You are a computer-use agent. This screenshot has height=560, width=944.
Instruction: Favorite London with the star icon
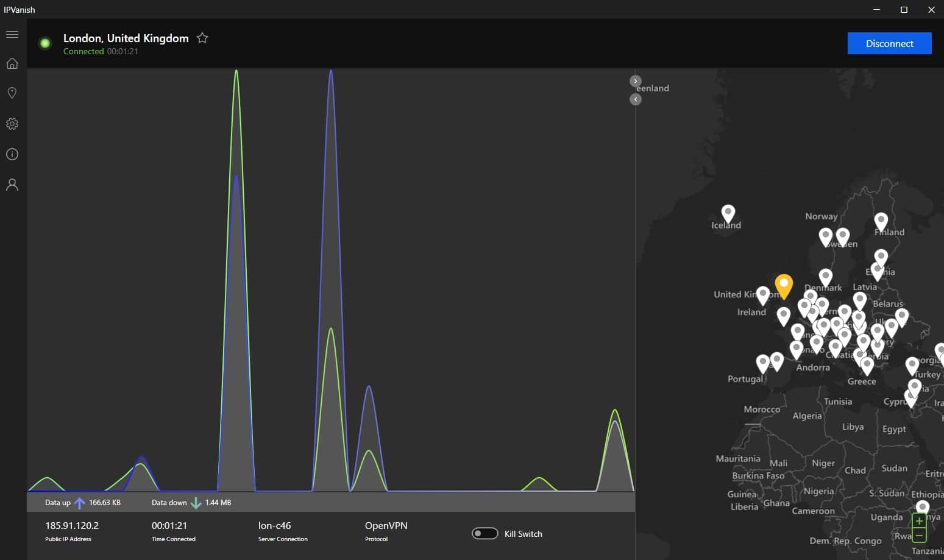click(202, 38)
